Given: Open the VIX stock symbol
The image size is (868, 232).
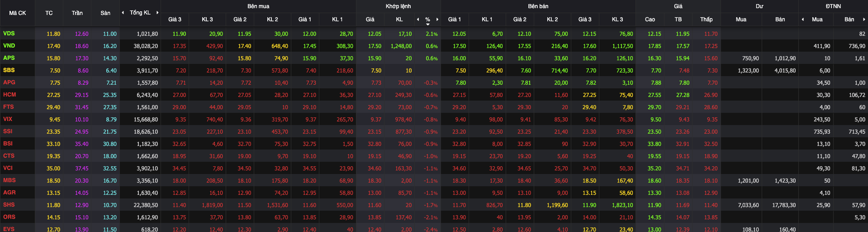Looking at the screenshot, I should [8, 119].
